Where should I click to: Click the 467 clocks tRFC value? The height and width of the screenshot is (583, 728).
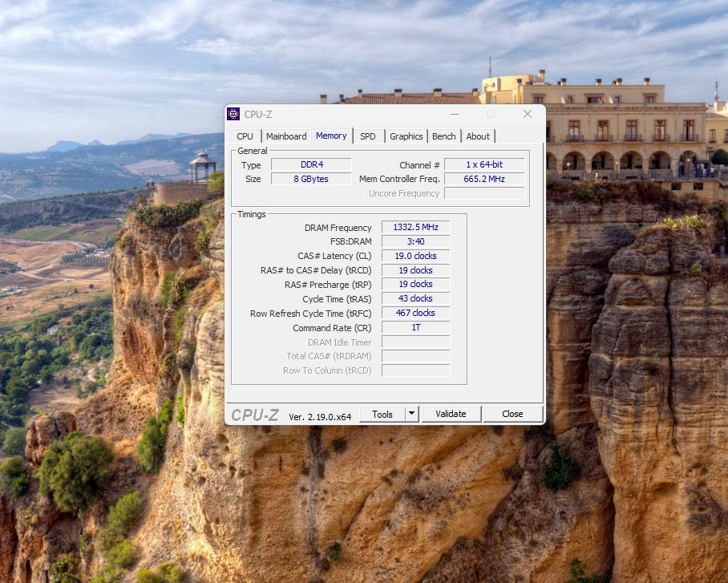(415, 313)
